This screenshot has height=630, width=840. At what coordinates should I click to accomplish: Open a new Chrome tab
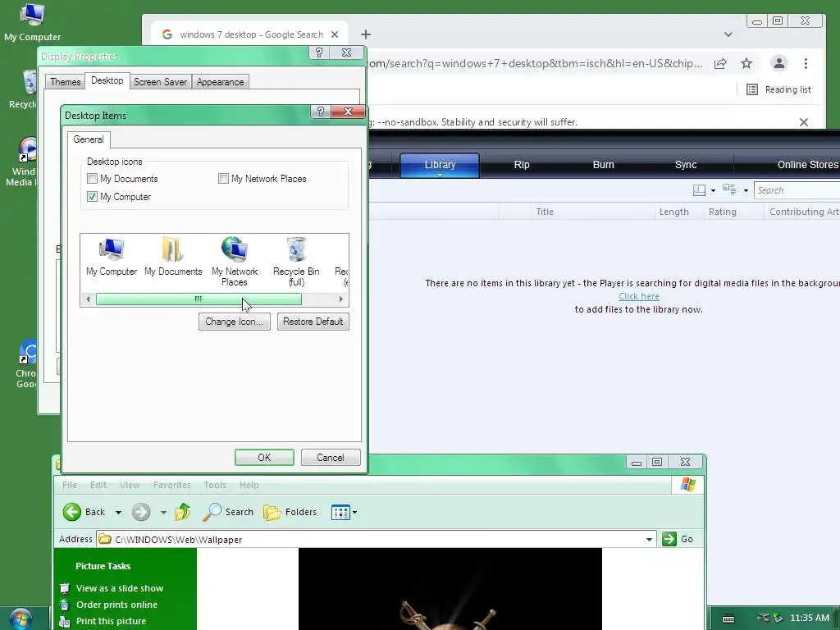[366, 34]
